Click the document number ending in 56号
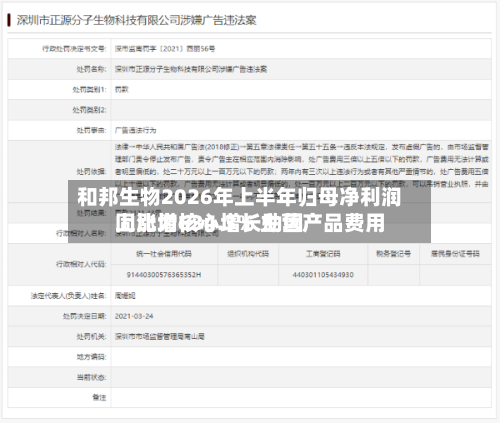 click(165, 49)
